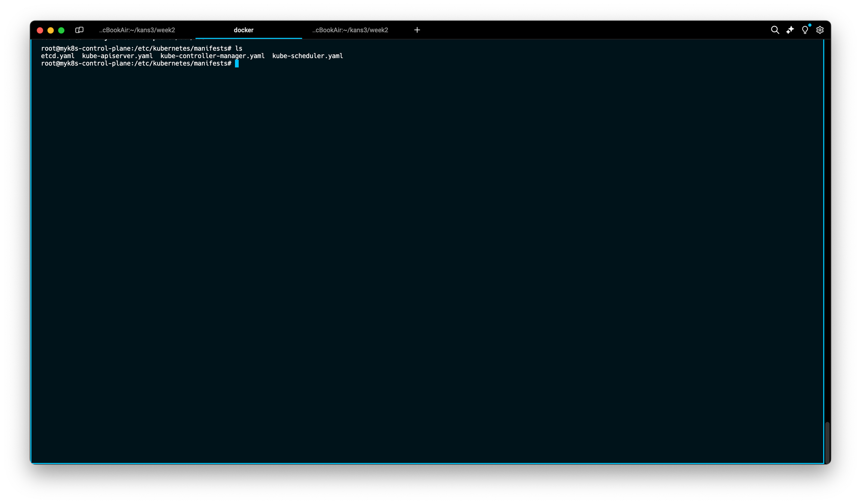Open the lightbulb tips icon
861x504 pixels.
tap(805, 30)
